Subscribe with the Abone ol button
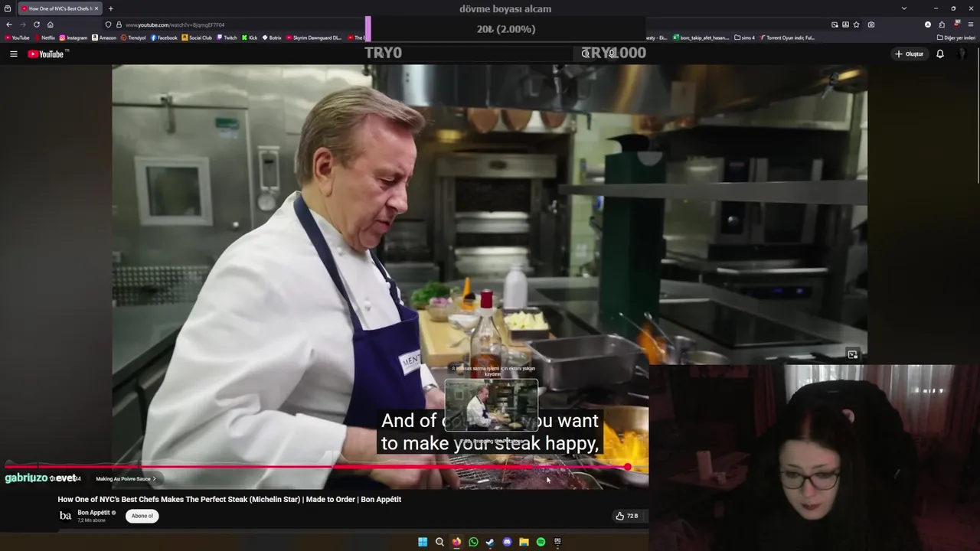 click(142, 516)
